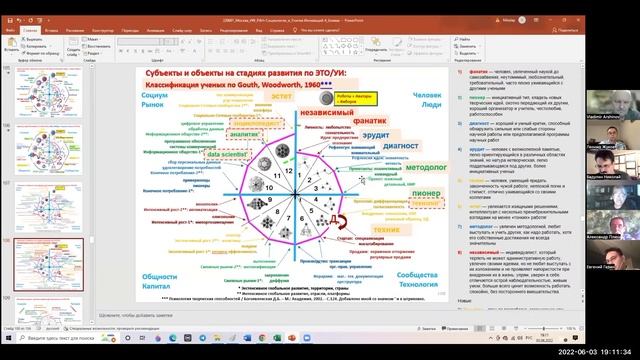Create a new slide (Создать слайд)

click(x=72, y=47)
